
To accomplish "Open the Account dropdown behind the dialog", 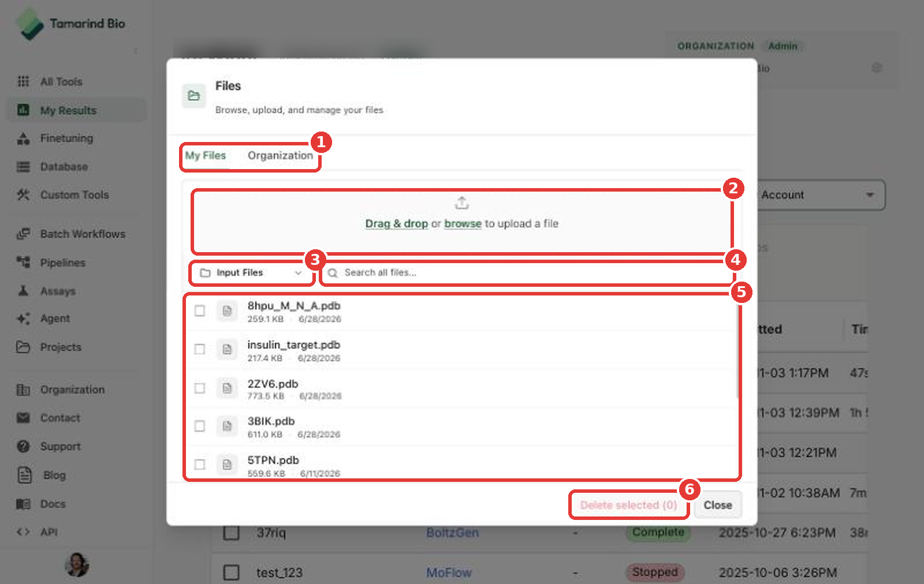I will [820, 195].
